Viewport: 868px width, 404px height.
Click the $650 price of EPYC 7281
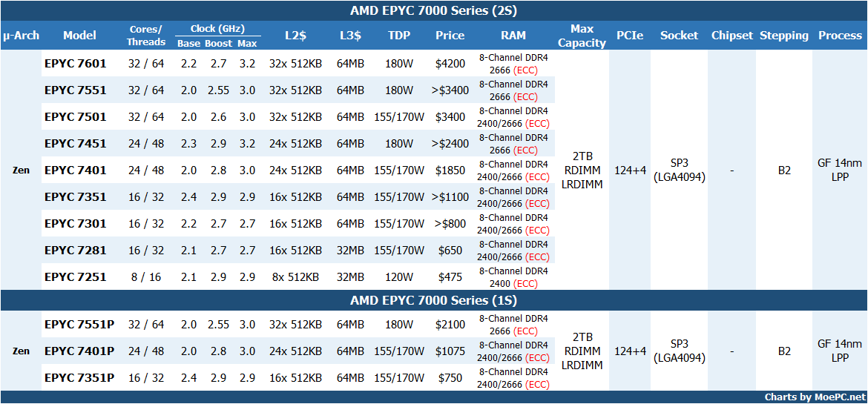[450, 250]
